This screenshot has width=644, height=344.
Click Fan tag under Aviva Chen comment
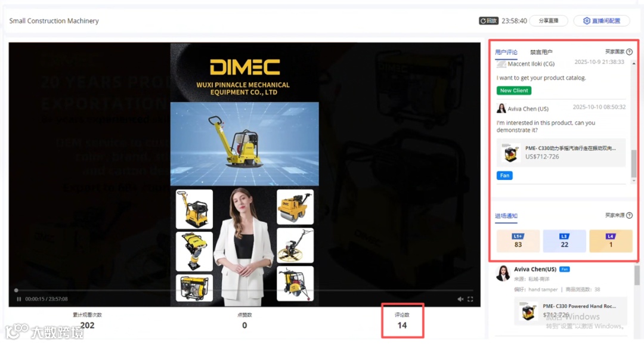point(504,175)
